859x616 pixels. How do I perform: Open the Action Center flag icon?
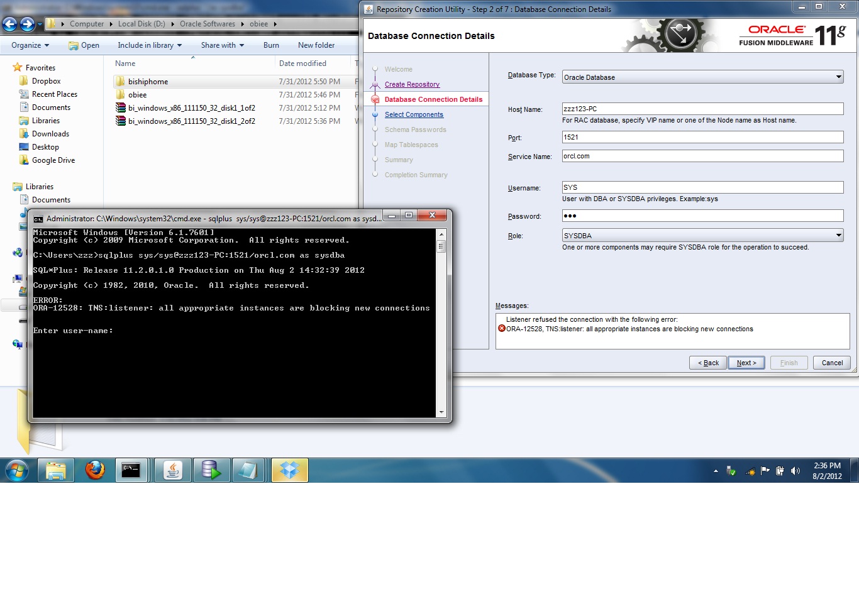pos(765,471)
